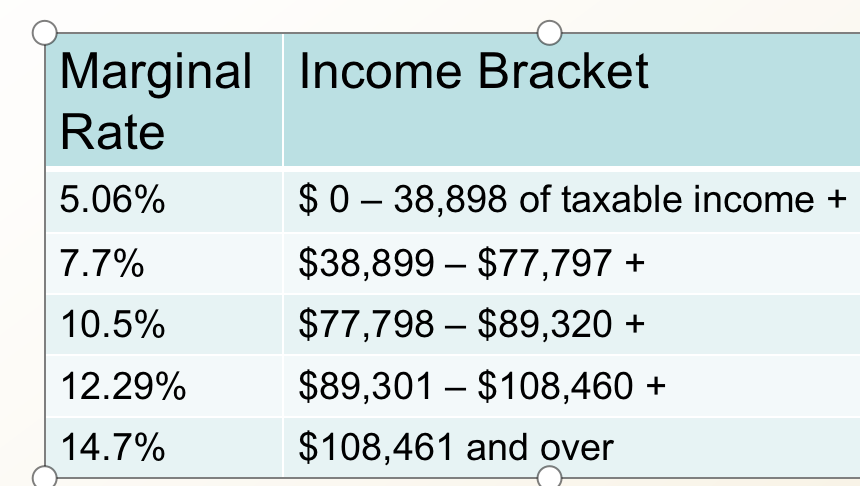The width and height of the screenshot is (860, 486).
Task: Click the $89,301 – $108,460 bracket cell
Action: pyautogui.click(x=572, y=386)
